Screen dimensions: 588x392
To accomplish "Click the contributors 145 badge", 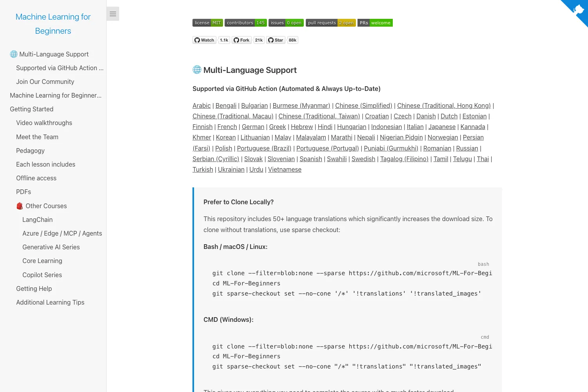I will pyautogui.click(x=246, y=23).
